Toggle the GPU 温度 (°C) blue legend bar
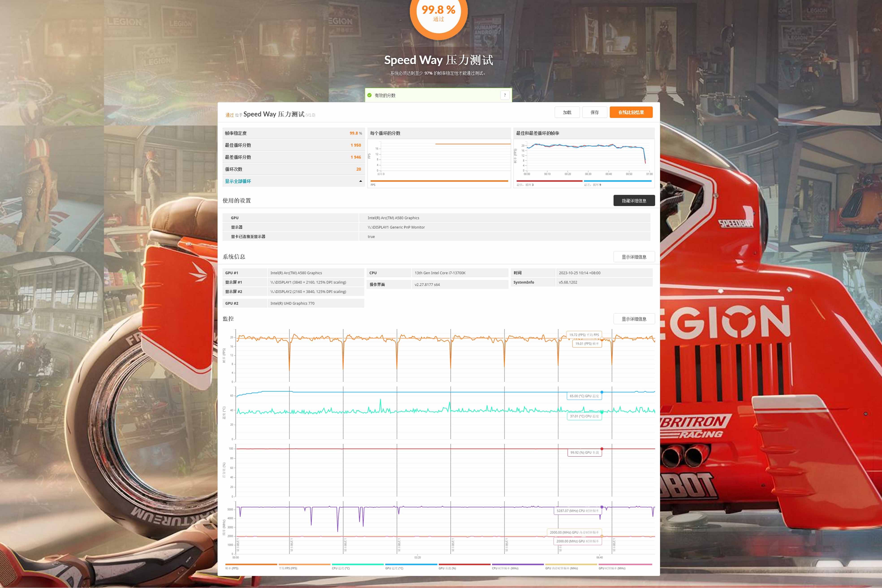The image size is (882, 588). coord(411,564)
